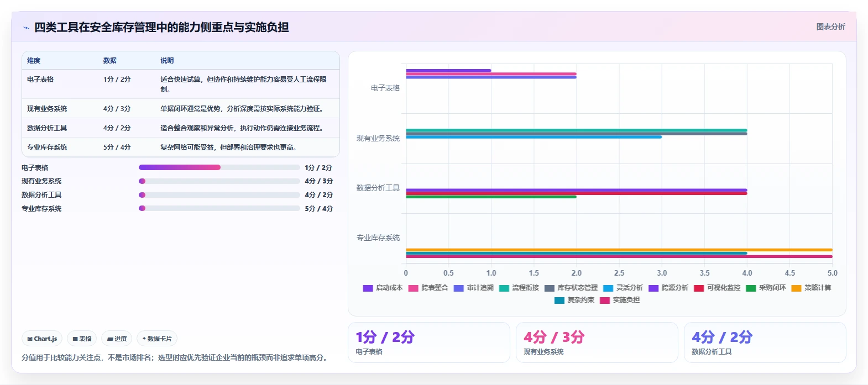Viewport: 868px width, 385px height.
Task: Select the Chart.js tag pill
Action: pos(42,339)
